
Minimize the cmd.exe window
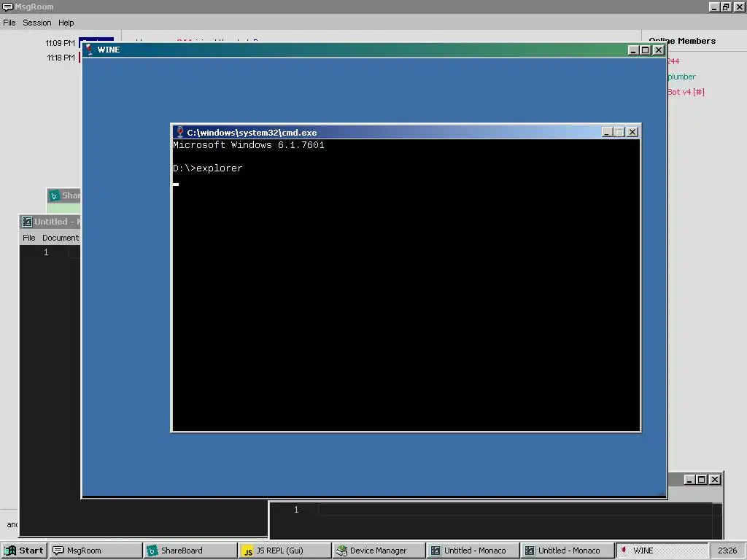click(x=607, y=132)
